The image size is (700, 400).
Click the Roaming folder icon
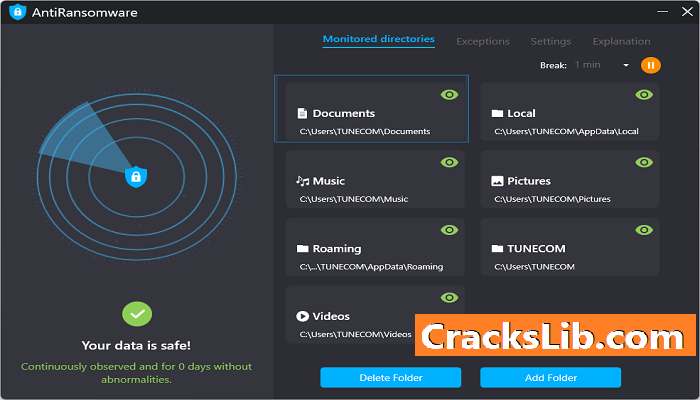coord(302,249)
